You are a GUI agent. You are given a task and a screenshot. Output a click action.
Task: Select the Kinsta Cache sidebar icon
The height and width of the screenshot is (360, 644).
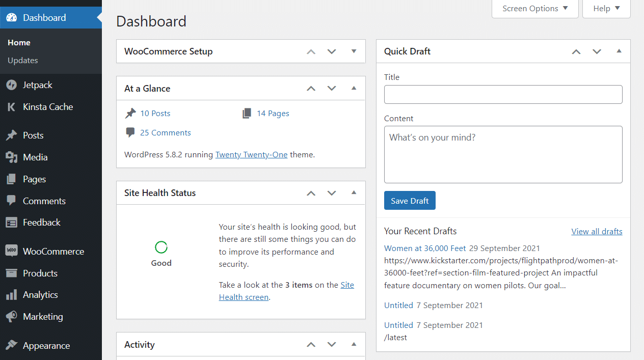click(x=11, y=107)
